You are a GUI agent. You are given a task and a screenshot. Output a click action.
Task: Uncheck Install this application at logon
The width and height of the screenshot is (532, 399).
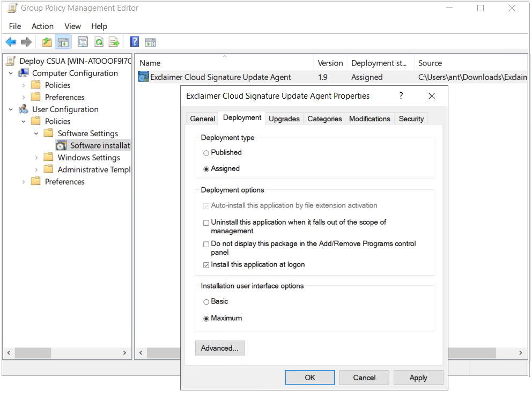(x=206, y=265)
